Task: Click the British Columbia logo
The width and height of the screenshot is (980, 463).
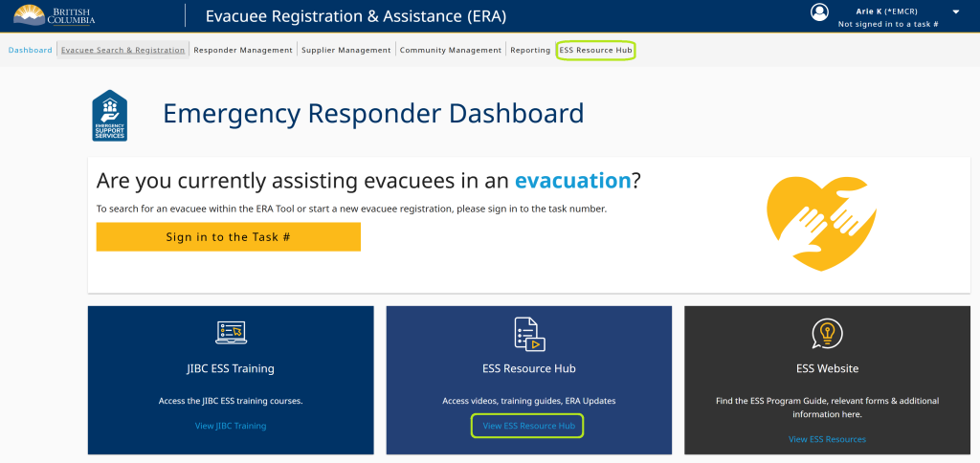Action: tap(55, 15)
